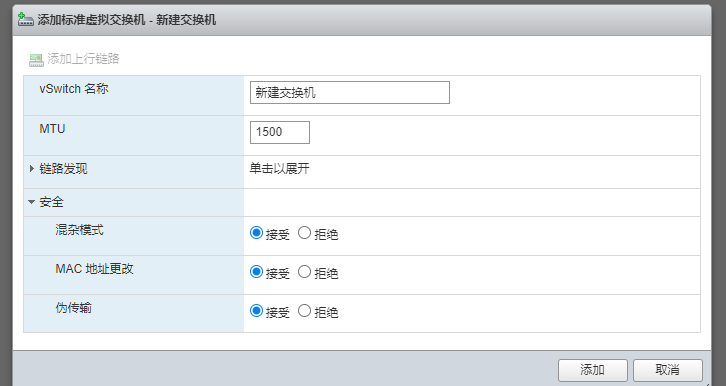726x386 pixels.
Task: Click the add uplink network card icon
Action: (36, 60)
